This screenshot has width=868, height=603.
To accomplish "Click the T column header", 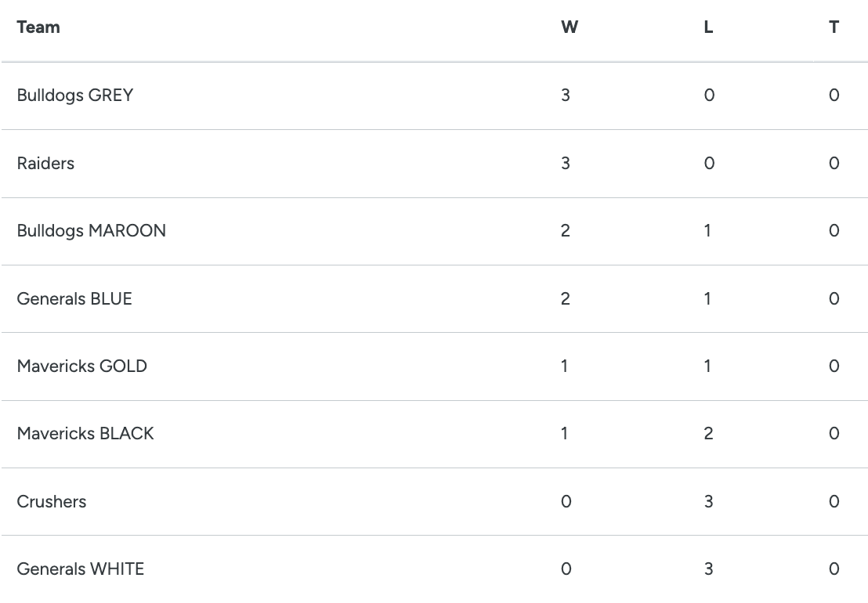I will tap(834, 27).
